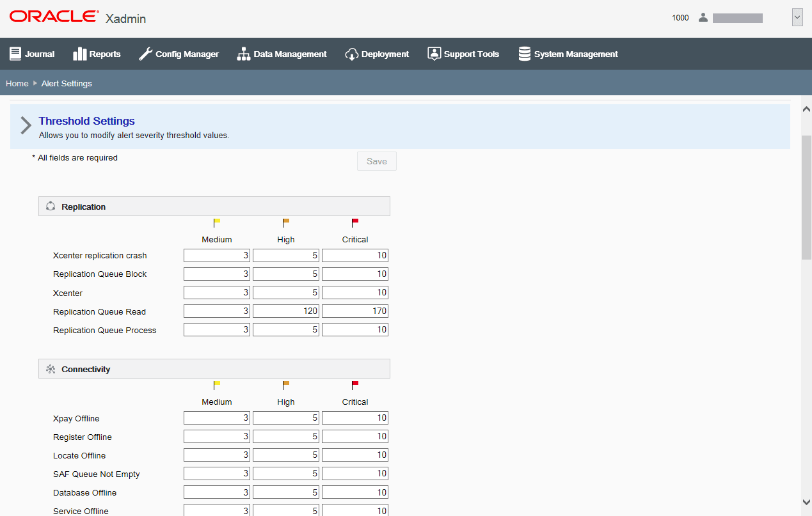
Task: Edit Xcenter replication crash High value
Action: pos(286,256)
